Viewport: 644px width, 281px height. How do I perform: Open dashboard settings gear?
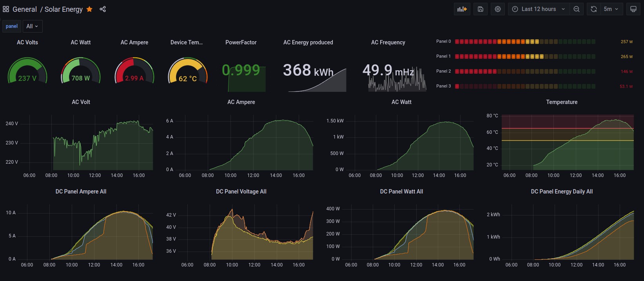(x=498, y=9)
